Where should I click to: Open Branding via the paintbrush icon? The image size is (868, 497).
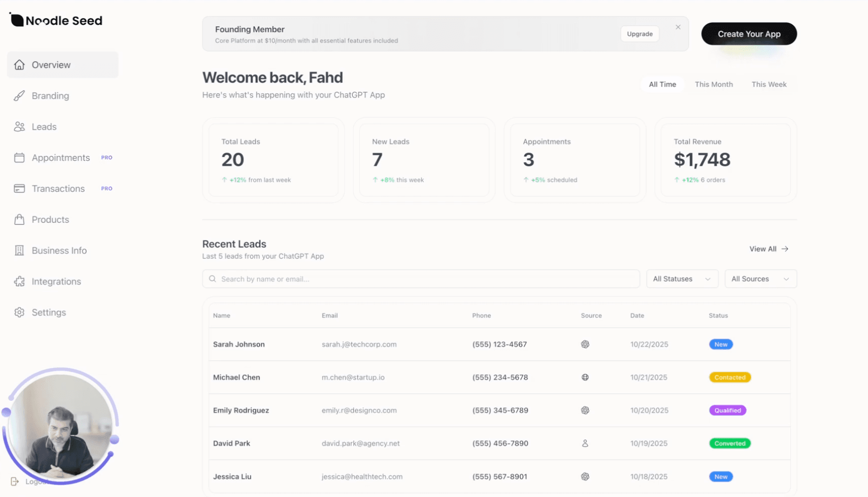(x=19, y=96)
